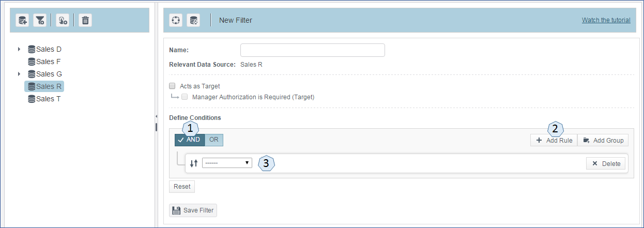
Task: Check Manager Authorization is Required option
Action: (185, 97)
